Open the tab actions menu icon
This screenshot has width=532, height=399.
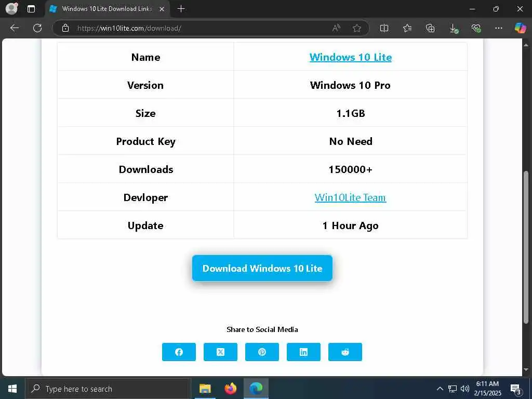[x=31, y=9]
